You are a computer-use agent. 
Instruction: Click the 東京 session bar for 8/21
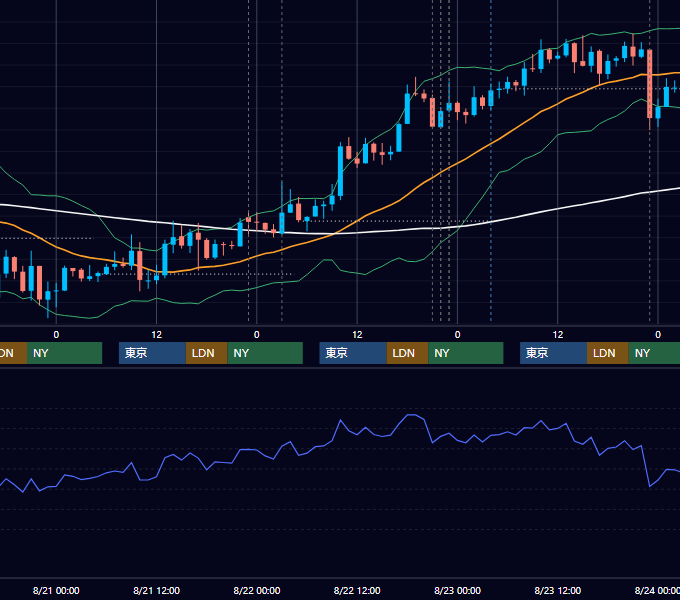[152, 353]
